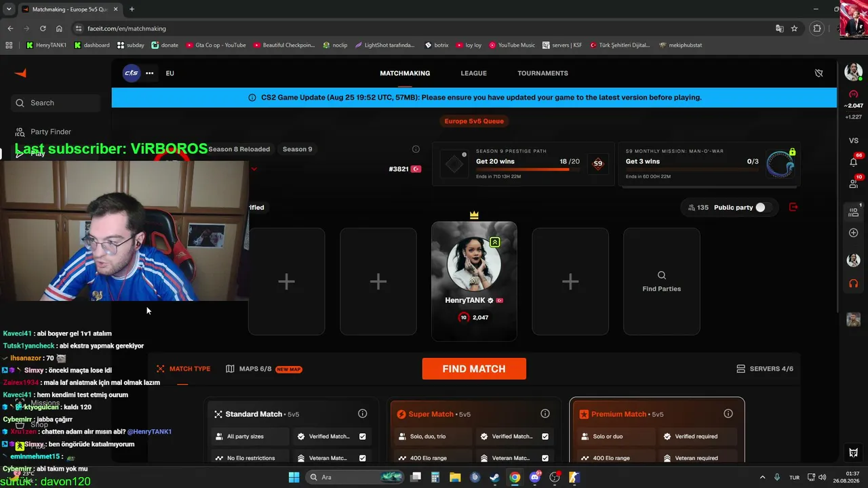The height and width of the screenshot is (488, 868).
Task: Open File Explorer from the taskbar
Action: click(x=455, y=477)
